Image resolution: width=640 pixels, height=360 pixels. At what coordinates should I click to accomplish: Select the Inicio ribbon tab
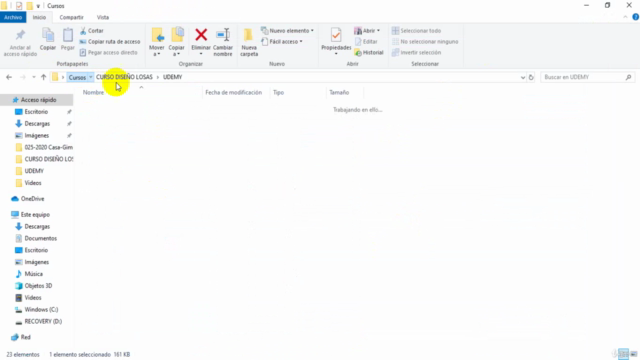pyautogui.click(x=39, y=17)
